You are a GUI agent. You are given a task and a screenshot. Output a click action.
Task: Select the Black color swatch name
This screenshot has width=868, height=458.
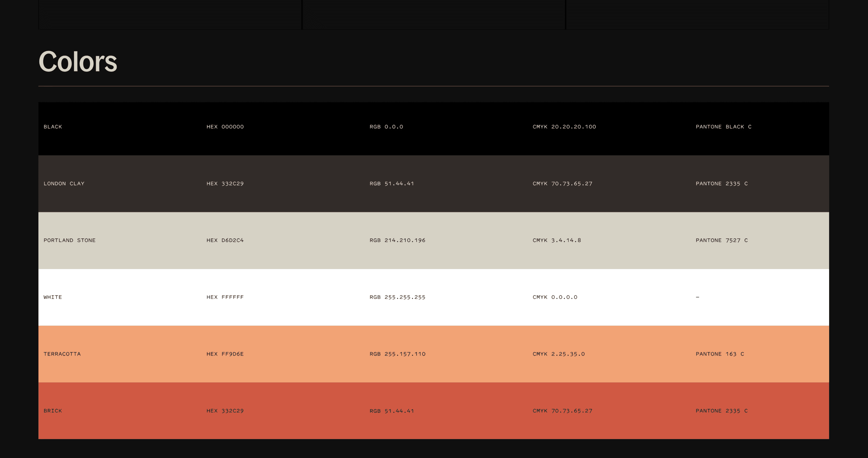[53, 127]
